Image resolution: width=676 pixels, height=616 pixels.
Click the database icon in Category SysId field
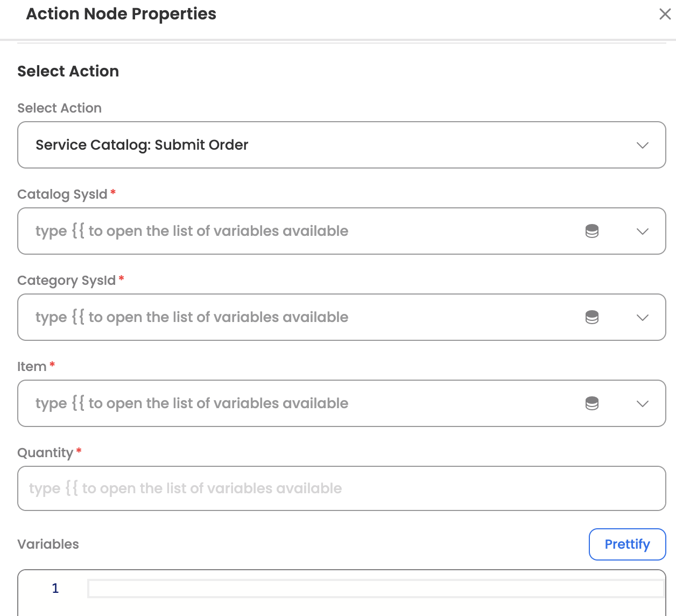tap(592, 317)
